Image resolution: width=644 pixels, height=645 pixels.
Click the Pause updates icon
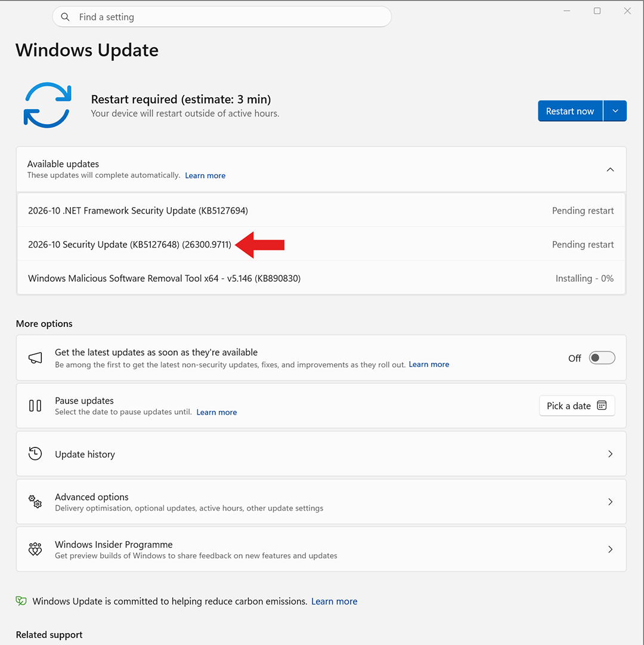35,406
